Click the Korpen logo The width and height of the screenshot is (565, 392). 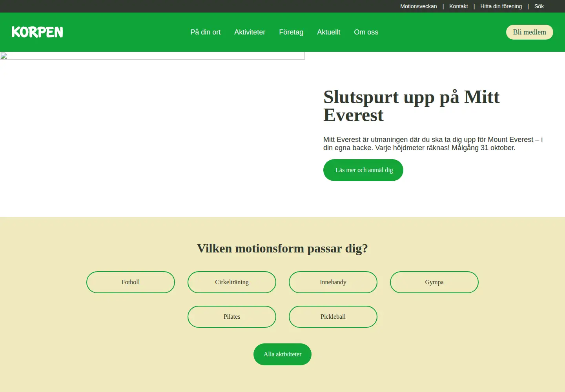click(x=37, y=32)
